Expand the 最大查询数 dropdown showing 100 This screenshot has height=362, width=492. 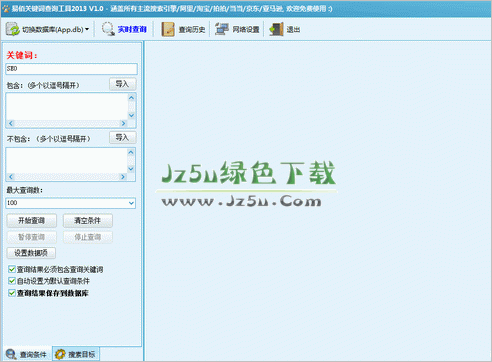tap(131, 203)
